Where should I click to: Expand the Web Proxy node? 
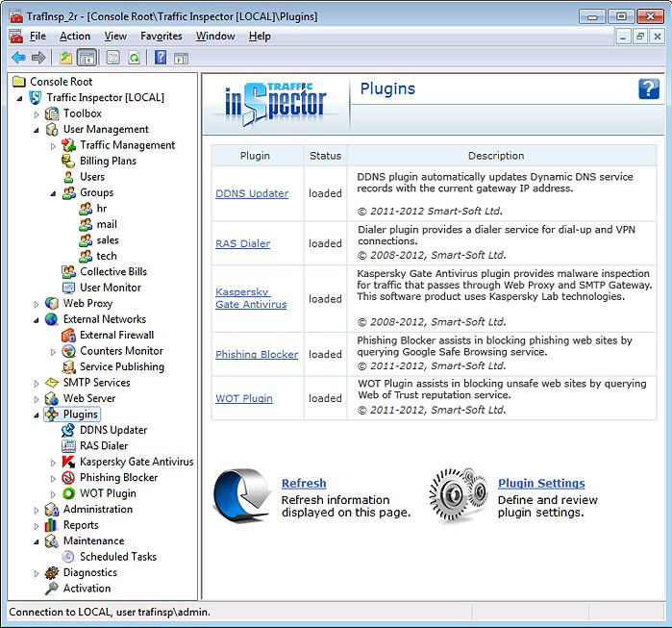[x=37, y=304]
